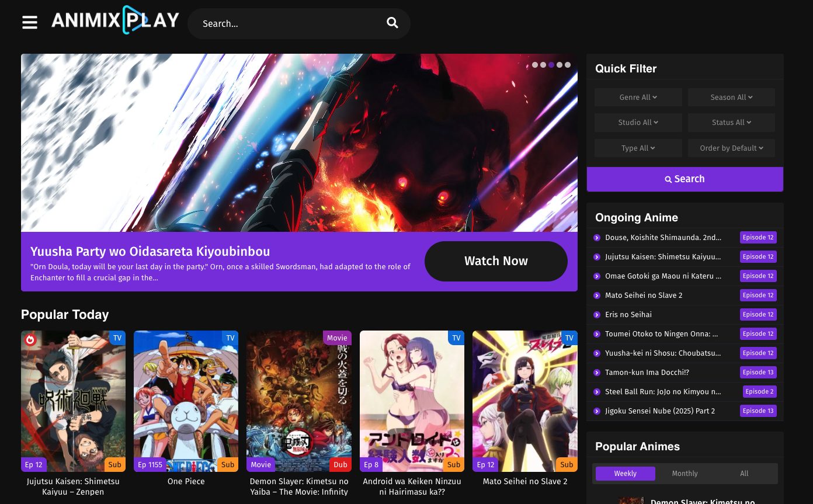Click the play icon beside "Douse, Koishite Shimaunda"
This screenshot has width=813, height=504.
point(597,238)
